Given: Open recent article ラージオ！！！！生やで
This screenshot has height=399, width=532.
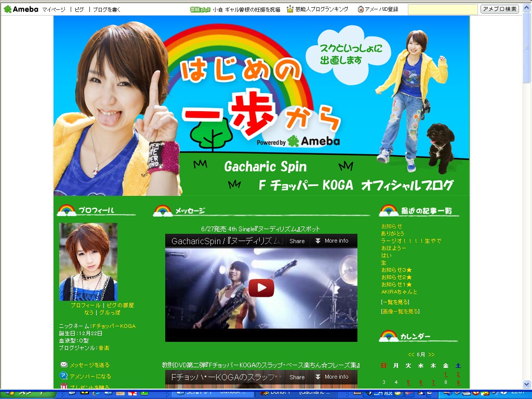Looking at the screenshot, I should pos(411,241).
